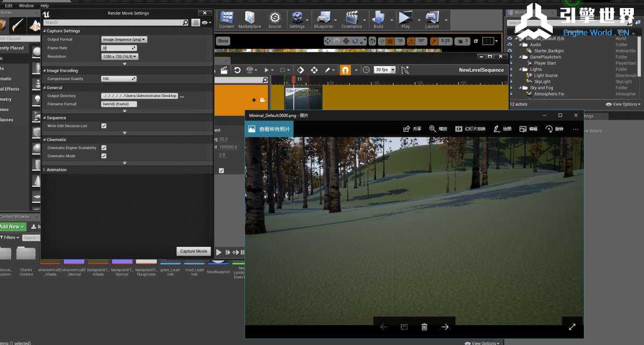644x345 pixels.
Task: Expand the Animation section
Action: coord(45,170)
